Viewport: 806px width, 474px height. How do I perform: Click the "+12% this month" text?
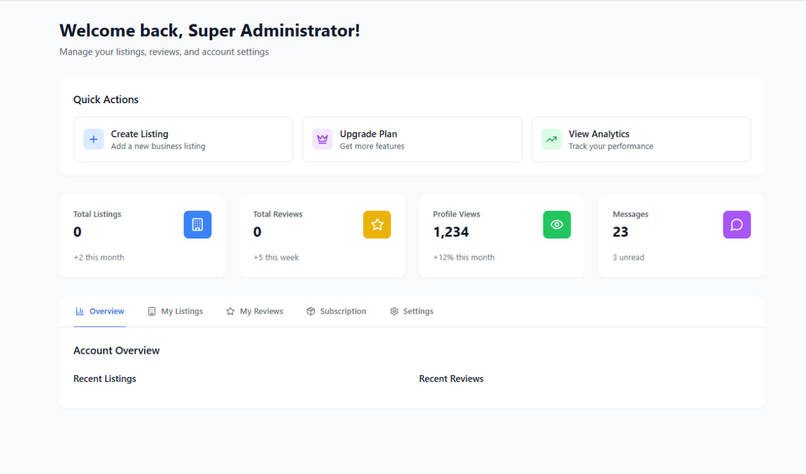[464, 257]
